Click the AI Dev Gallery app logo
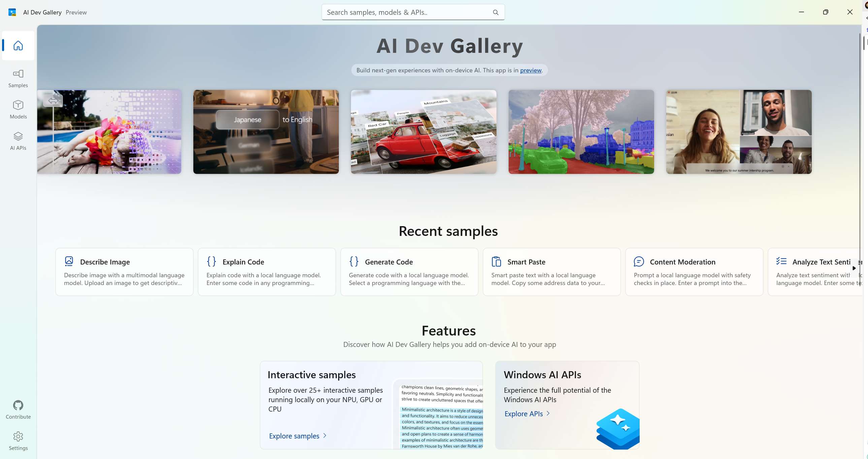The width and height of the screenshot is (868, 459). tap(12, 12)
